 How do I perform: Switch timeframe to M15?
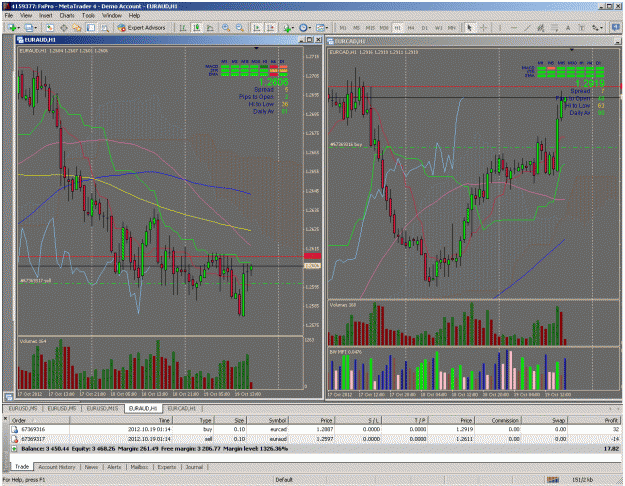[x=370, y=28]
